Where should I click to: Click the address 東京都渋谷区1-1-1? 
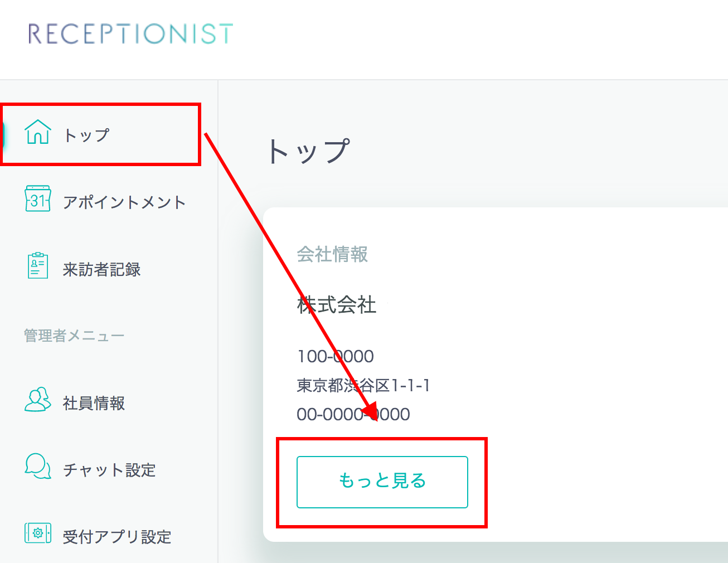coord(363,385)
